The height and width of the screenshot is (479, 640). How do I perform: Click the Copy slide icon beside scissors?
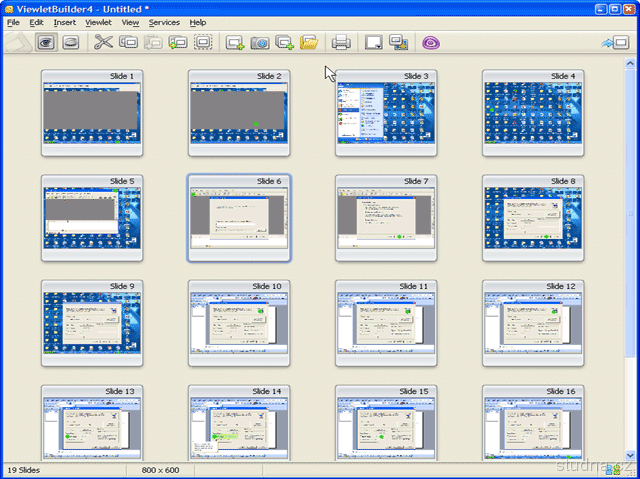129,42
